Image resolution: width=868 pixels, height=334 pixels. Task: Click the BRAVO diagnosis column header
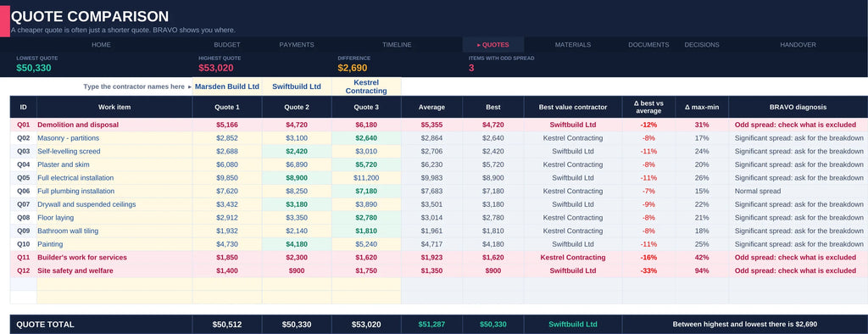point(798,107)
